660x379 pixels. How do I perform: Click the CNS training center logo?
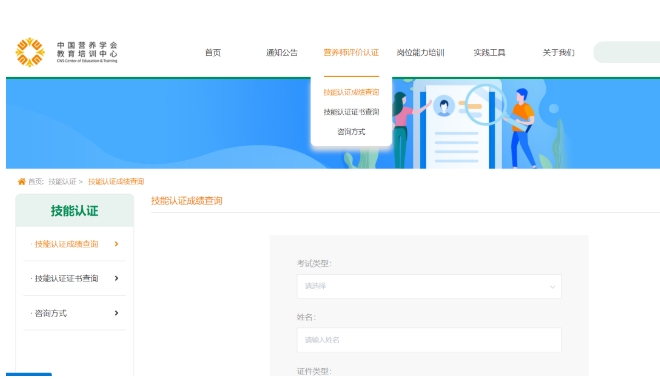[67, 52]
